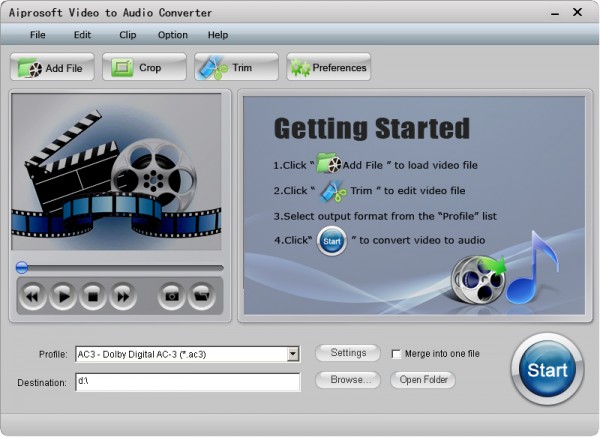
Task: Click the film reel and music note graphic
Action: (505, 269)
